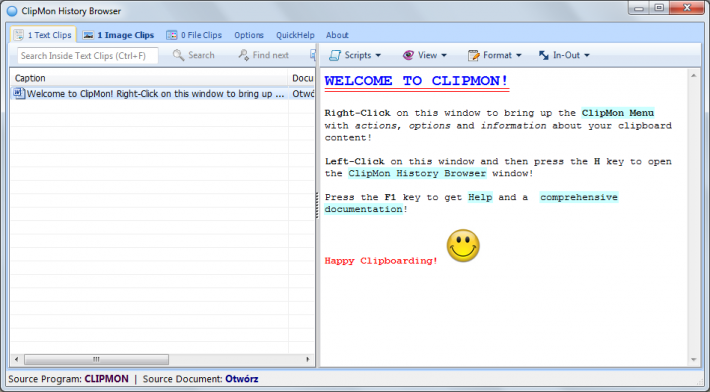
Task: Click the highlighted Help word
Action: [480, 197]
